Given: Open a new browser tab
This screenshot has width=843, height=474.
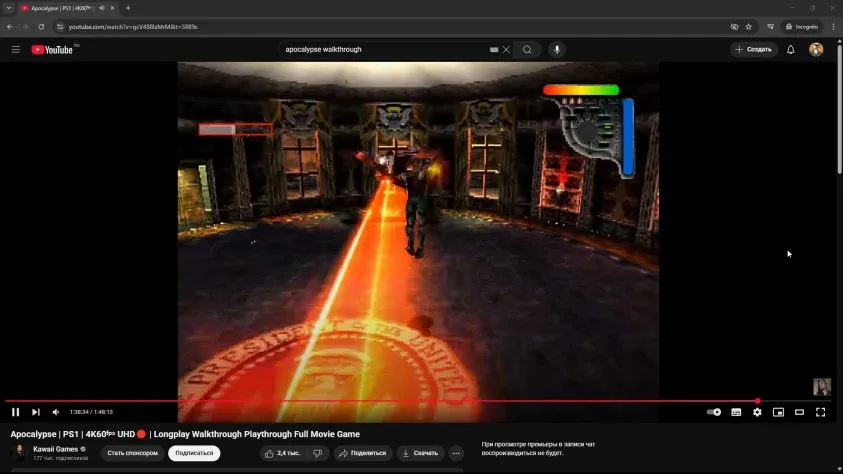Looking at the screenshot, I should (128, 8).
